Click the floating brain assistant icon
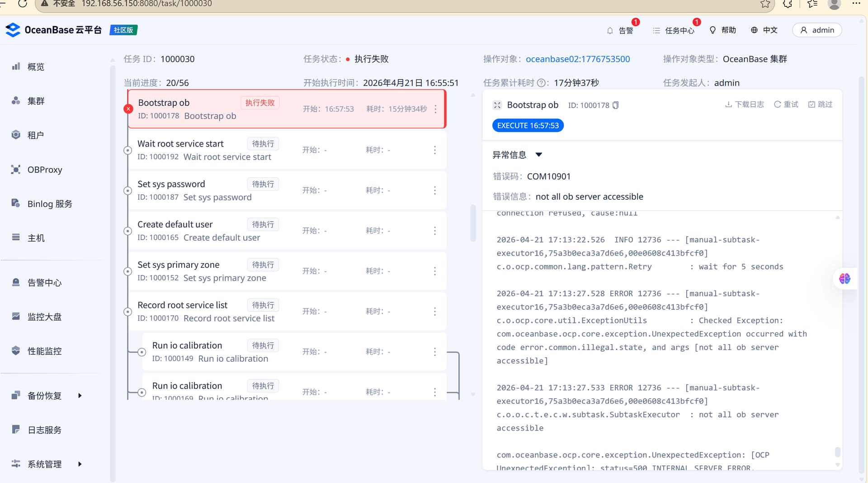The image size is (868, 483). point(844,279)
